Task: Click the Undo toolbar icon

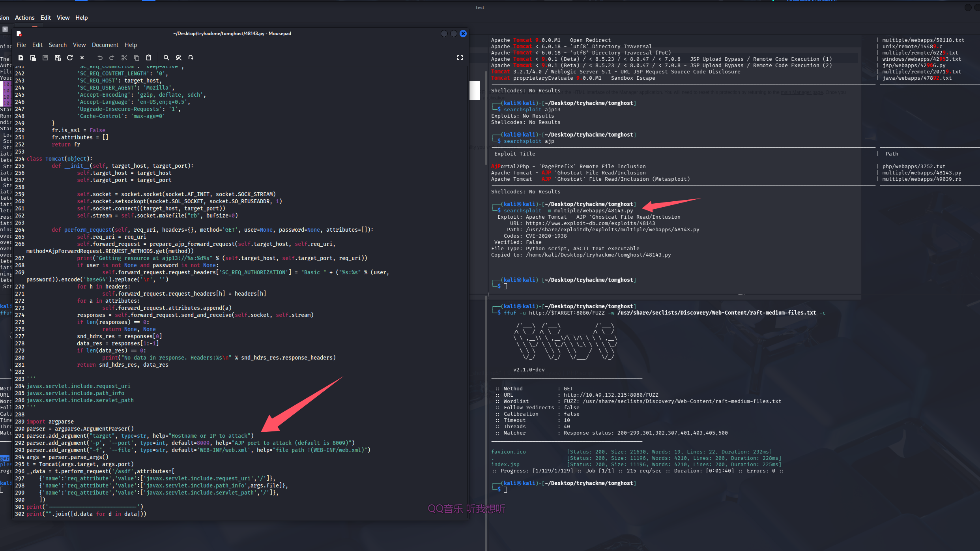Action: click(100, 58)
